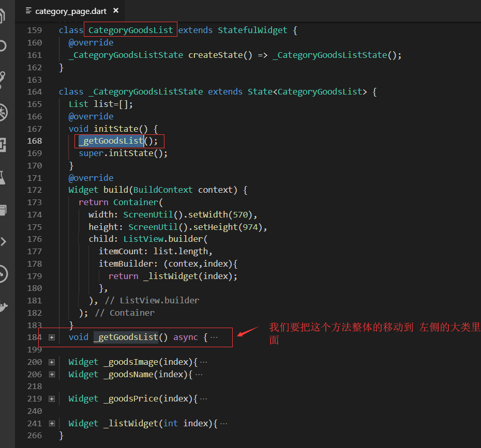
Task: Click 'return Container(' on line 173
Action: pos(121,202)
